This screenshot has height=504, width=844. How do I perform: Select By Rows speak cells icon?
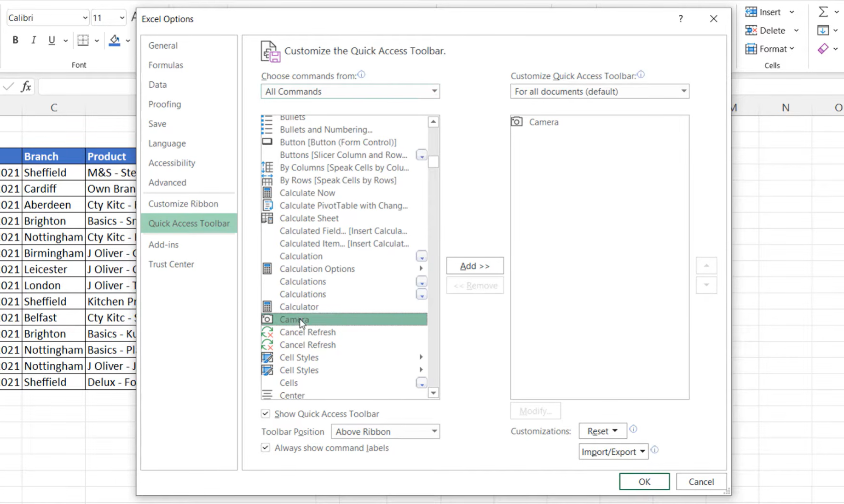coord(267,180)
